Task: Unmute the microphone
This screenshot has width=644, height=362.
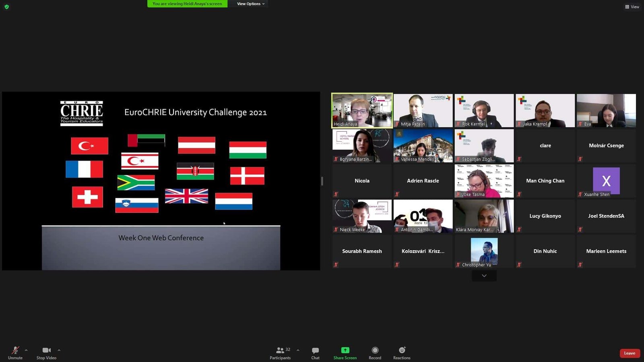Action: point(15,350)
